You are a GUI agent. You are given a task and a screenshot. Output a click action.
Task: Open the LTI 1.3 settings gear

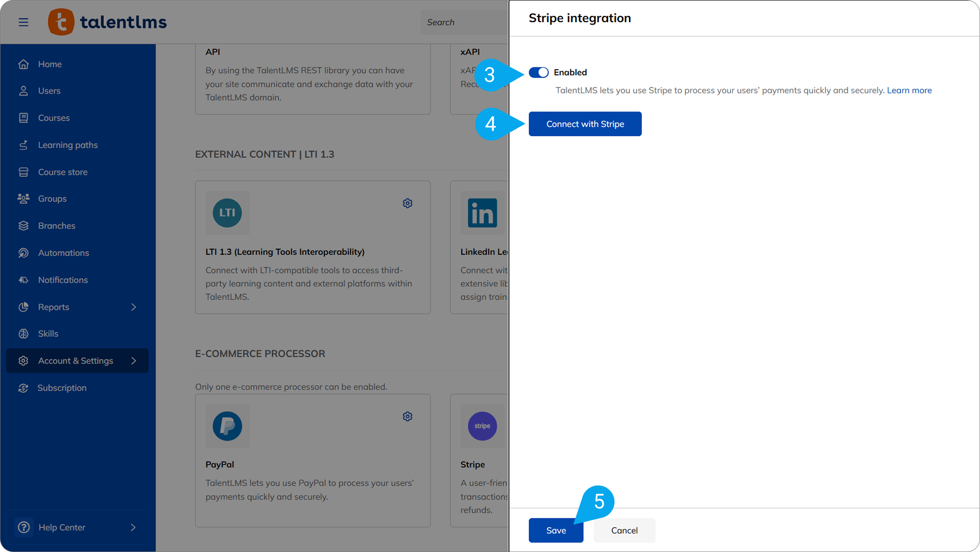pos(407,203)
